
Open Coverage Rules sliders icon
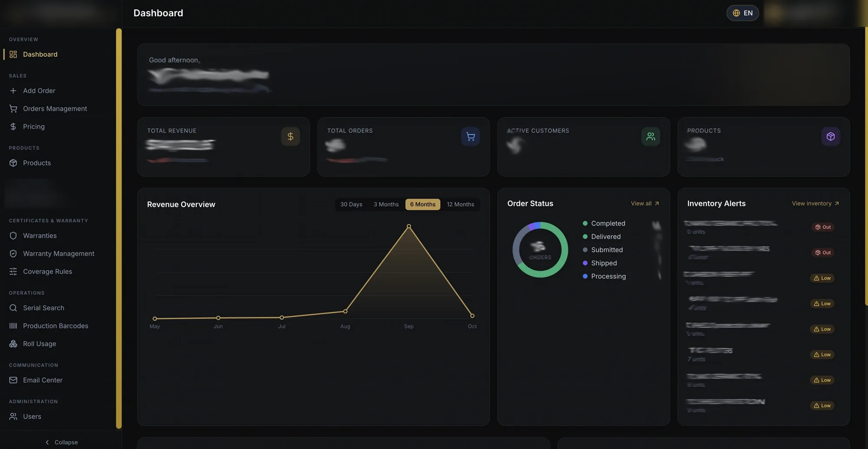(13, 271)
